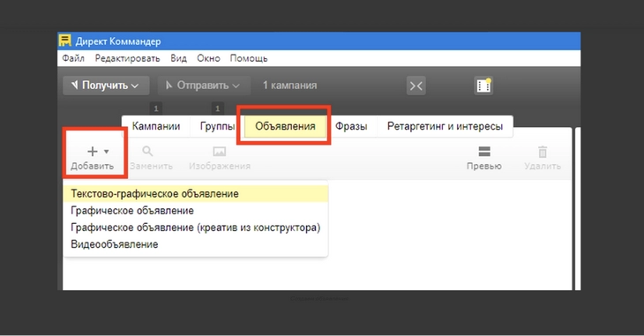The image size is (644, 336).
Task: Switch to the Фразы tab
Action: (351, 126)
